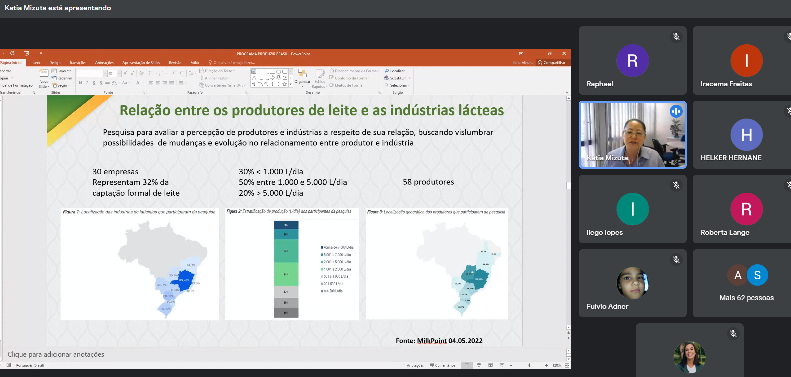Click the ribbon display options icon in the title bar
This screenshot has height=377, width=791.
pos(521,53)
